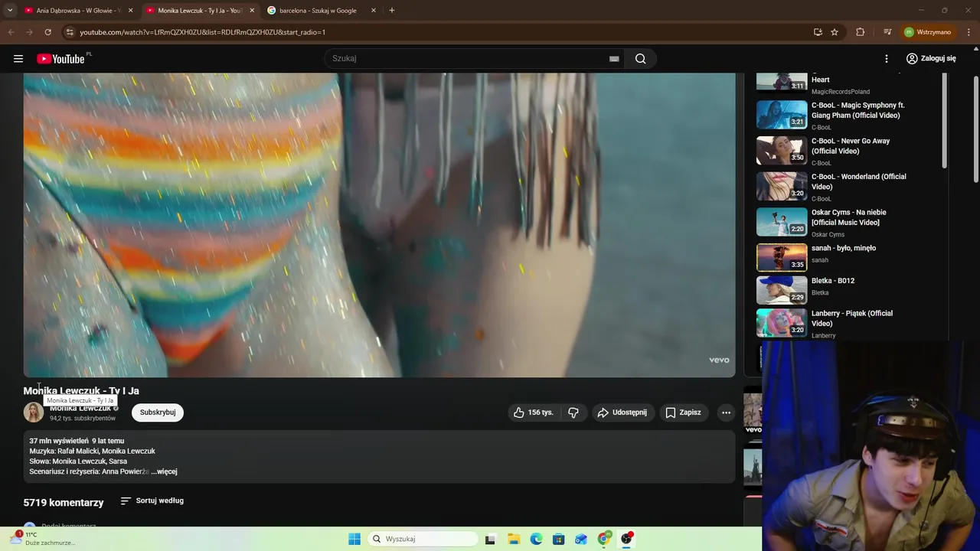Image resolution: width=980 pixels, height=551 pixels.
Task: Play C-BooL - Magic Symphony video
Action: coord(782,115)
